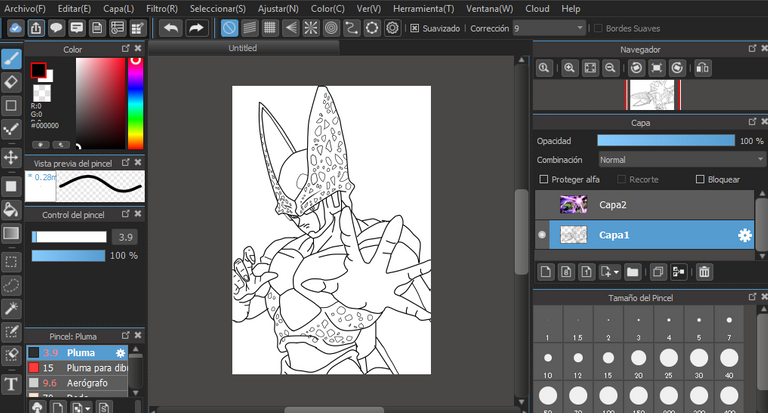
Task: Open the Editar menu
Action: click(x=74, y=9)
